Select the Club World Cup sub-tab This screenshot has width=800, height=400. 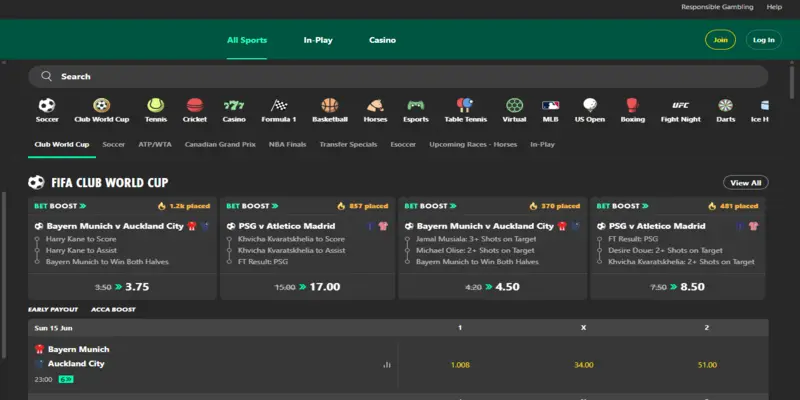click(62, 144)
